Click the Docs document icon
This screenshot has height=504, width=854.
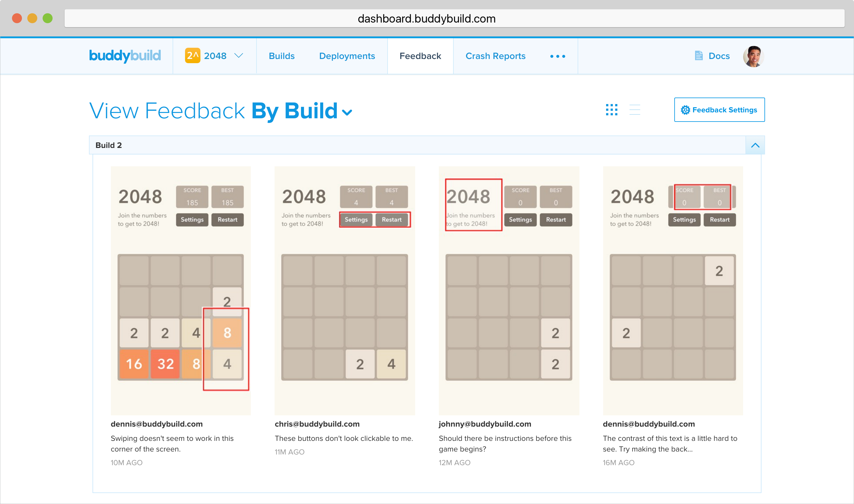[x=698, y=56]
